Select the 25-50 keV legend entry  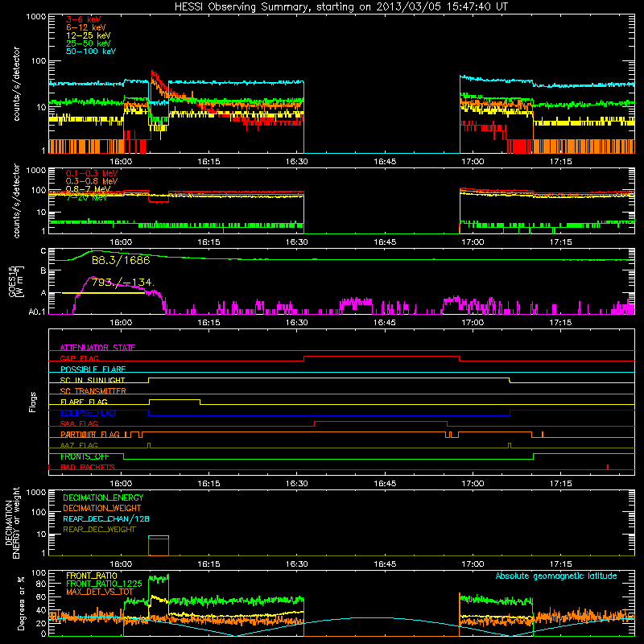click(x=88, y=43)
